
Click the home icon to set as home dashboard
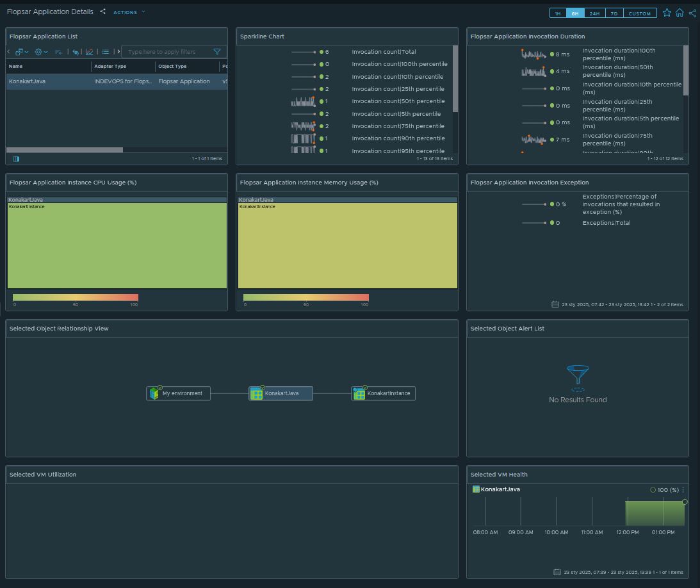point(680,13)
